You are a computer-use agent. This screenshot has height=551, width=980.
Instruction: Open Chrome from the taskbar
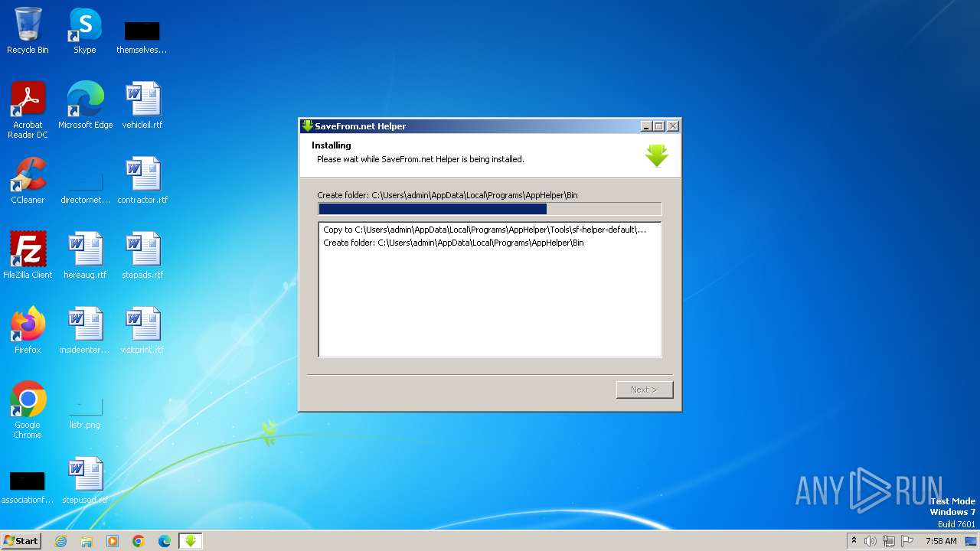139,541
